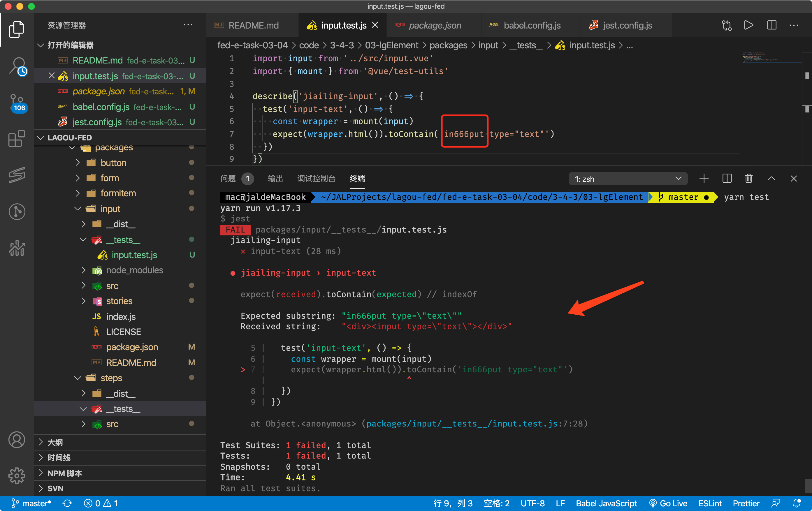The width and height of the screenshot is (812, 511).
Task: Split the editor with split icon
Action: pos(771,25)
